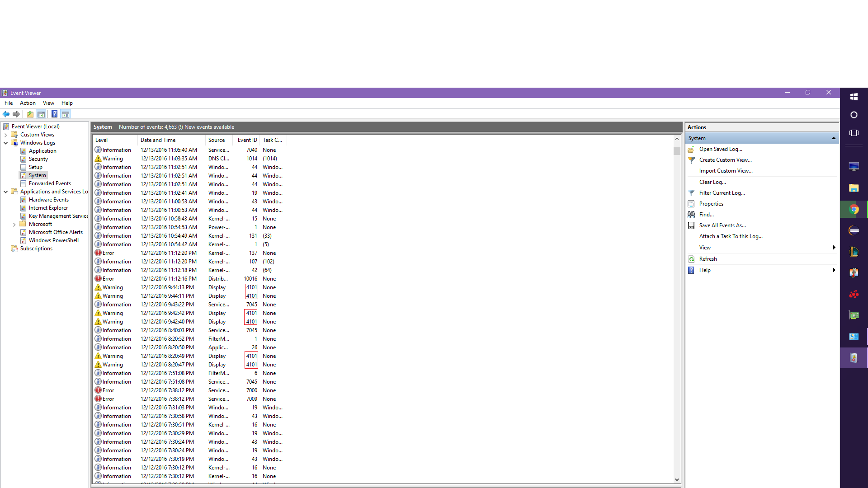This screenshot has width=868, height=488.
Task: Select Windows PowerShell log in tree
Action: 53,240
